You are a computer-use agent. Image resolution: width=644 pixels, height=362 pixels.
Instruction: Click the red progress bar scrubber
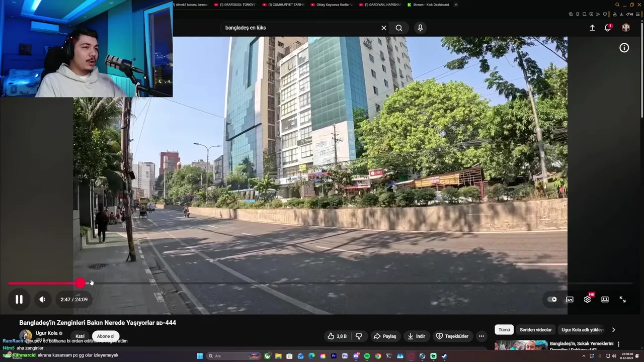click(80, 284)
